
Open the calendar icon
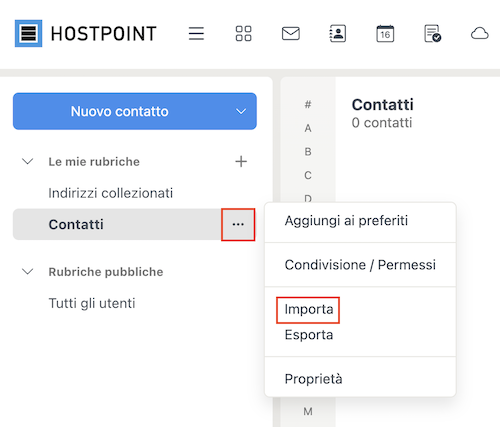pos(385,34)
